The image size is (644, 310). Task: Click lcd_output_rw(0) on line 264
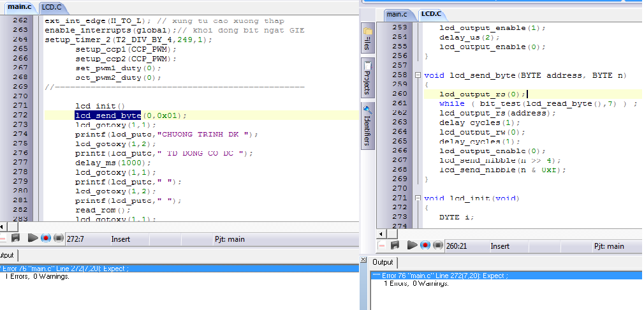pos(482,132)
